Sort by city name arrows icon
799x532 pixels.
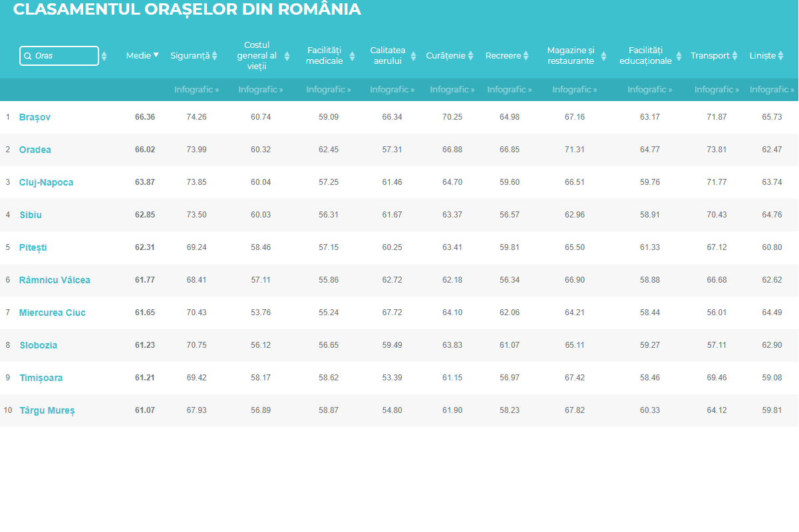[x=104, y=56]
